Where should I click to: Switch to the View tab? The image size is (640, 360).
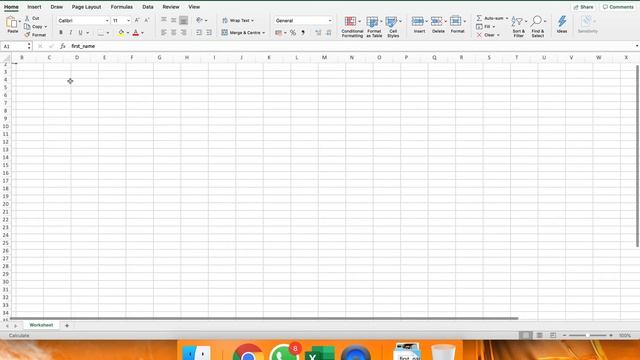pyautogui.click(x=194, y=7)
